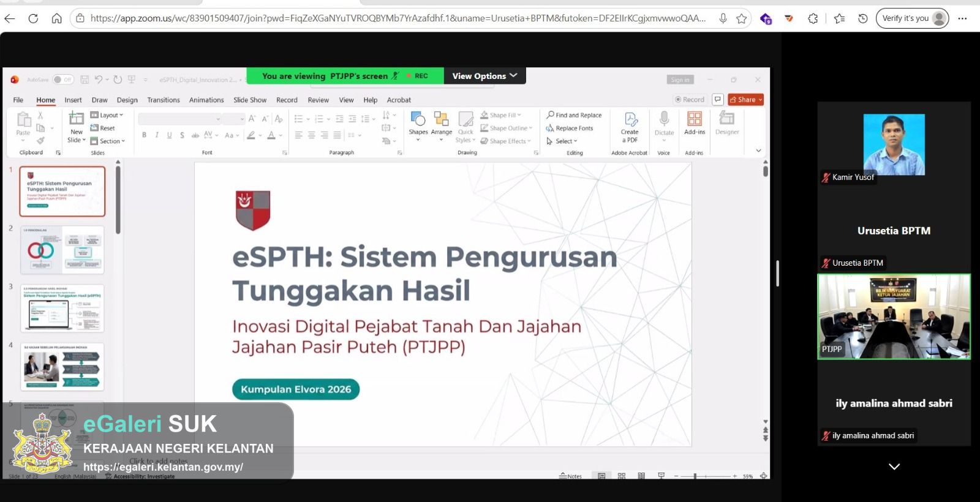
Task: Click the Reset slide button
Action: (x=103, y=128)
